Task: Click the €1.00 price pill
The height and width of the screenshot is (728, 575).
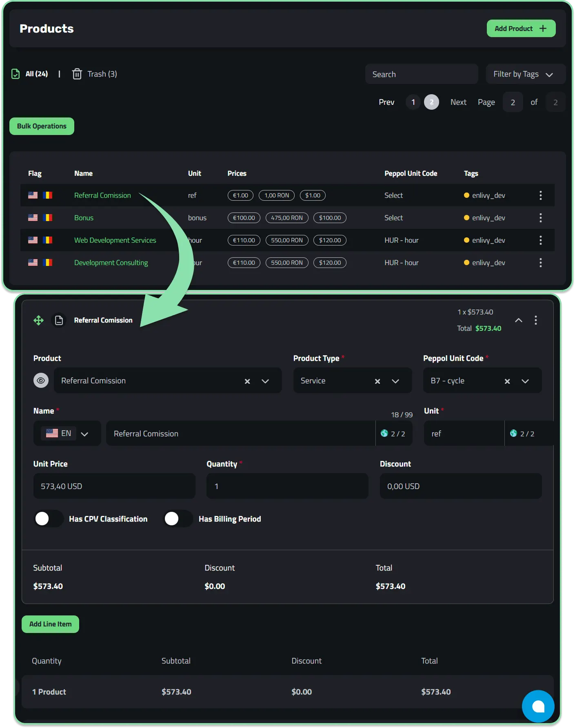Action: click(240, 195)
